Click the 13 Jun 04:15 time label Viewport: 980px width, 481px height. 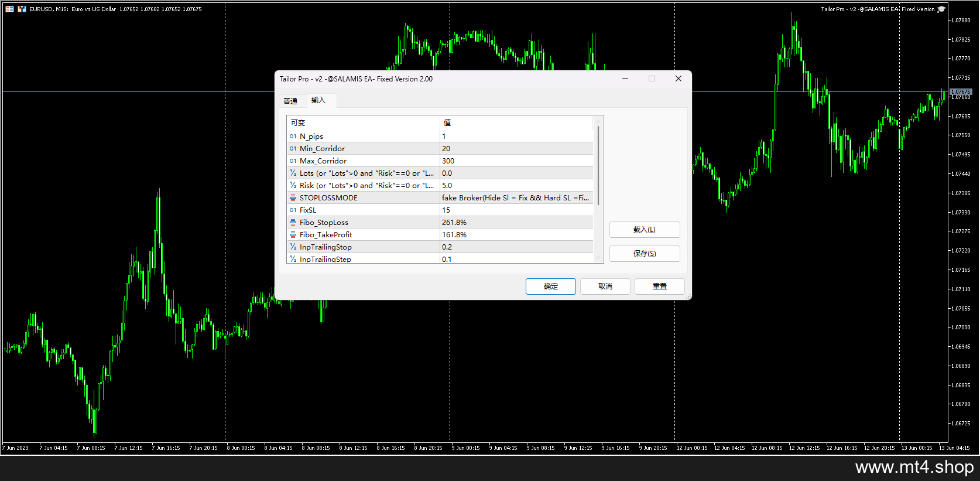pyautogui.click(x=954, y=448)
